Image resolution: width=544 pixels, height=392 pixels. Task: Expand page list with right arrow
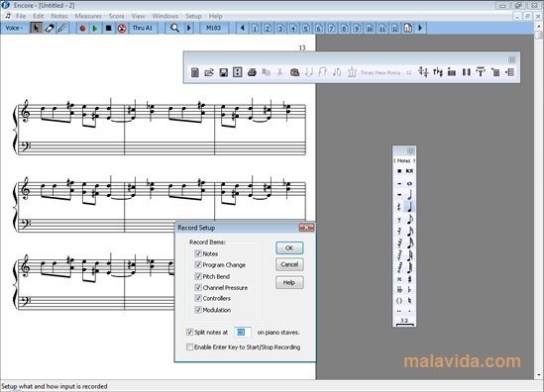click(420, 28)
